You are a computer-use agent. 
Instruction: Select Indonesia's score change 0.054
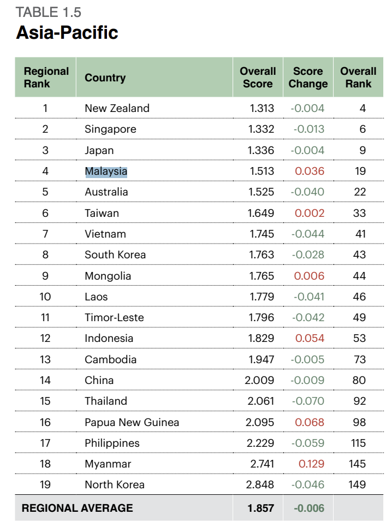tap(310, 338)
